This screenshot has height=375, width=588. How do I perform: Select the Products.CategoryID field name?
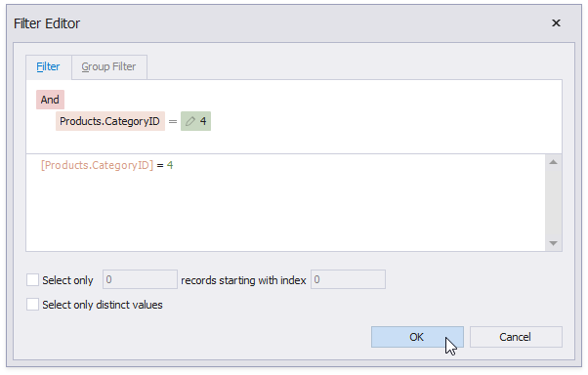[109, 121]
